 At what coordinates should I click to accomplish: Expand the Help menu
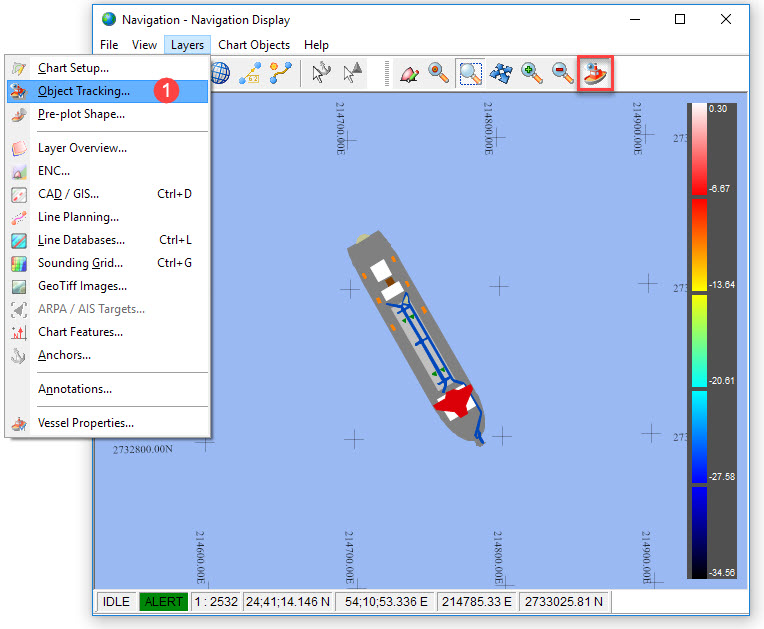[x=316, y=45]
